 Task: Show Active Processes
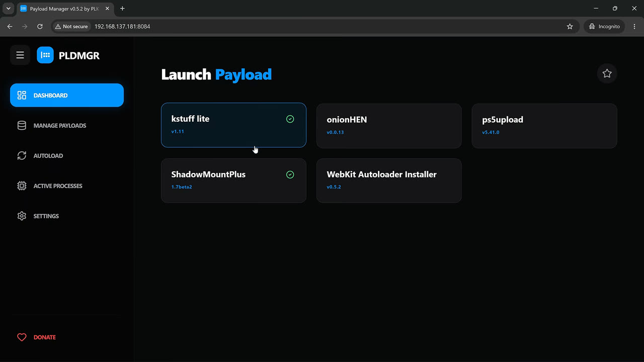click(x=67, y=186)
